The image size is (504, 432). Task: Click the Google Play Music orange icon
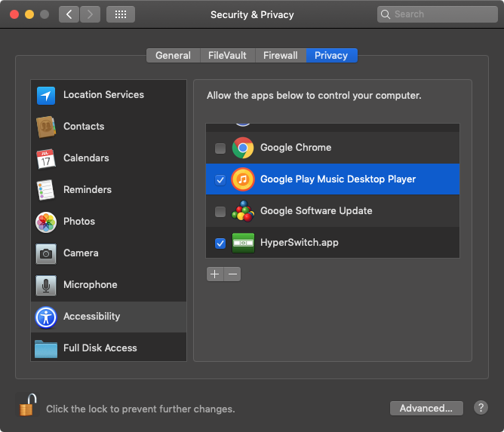[243, 179]
